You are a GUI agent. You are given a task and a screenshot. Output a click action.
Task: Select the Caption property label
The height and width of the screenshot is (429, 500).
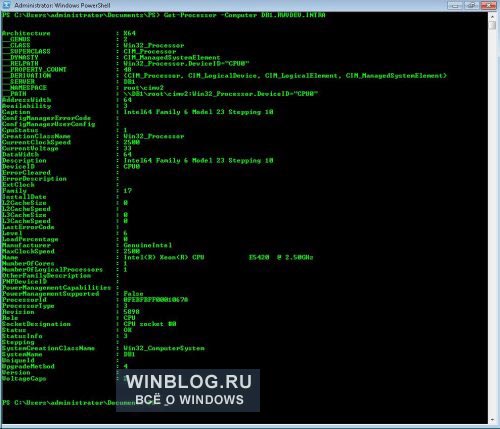pos(16,112)
